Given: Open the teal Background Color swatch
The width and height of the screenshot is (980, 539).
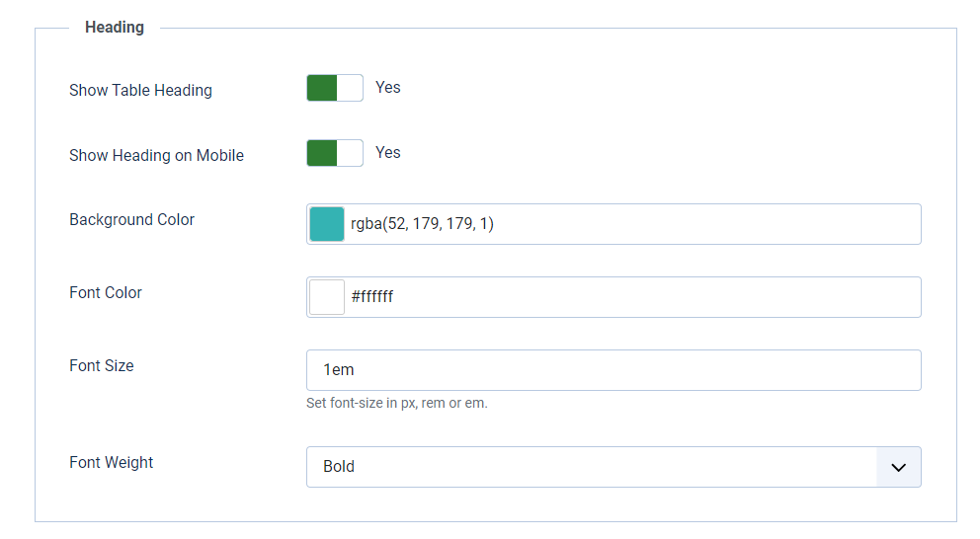Looking at the screenshot, I should pyautogui.click(x=327, y=224).
